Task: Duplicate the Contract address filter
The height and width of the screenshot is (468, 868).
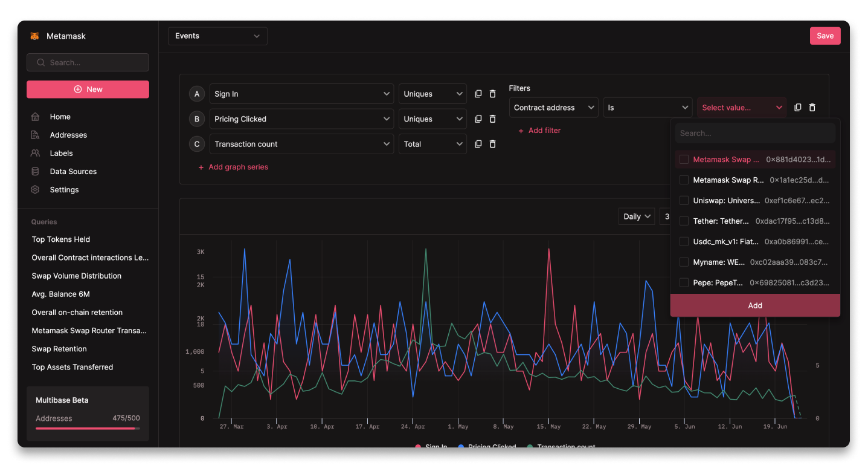Action: coord(798,108)
